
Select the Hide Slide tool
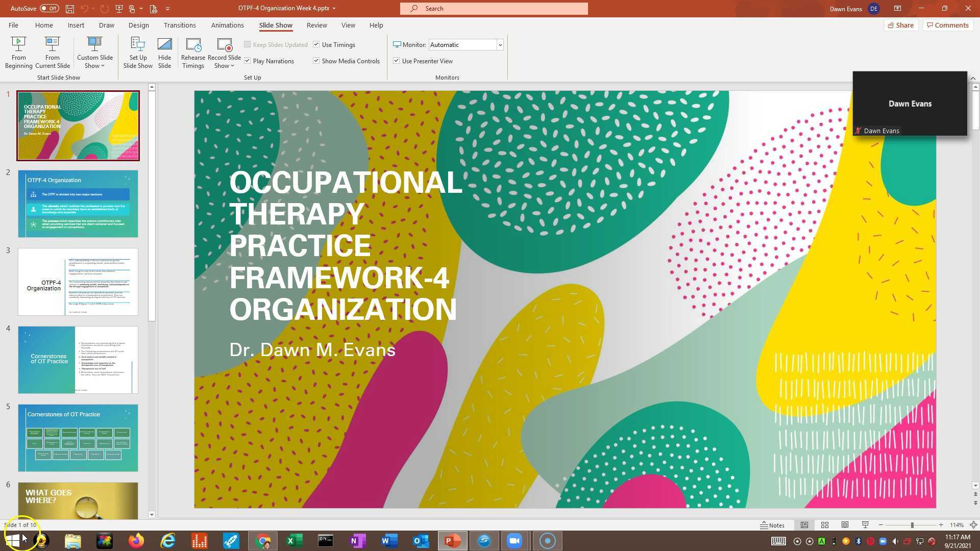164,53
